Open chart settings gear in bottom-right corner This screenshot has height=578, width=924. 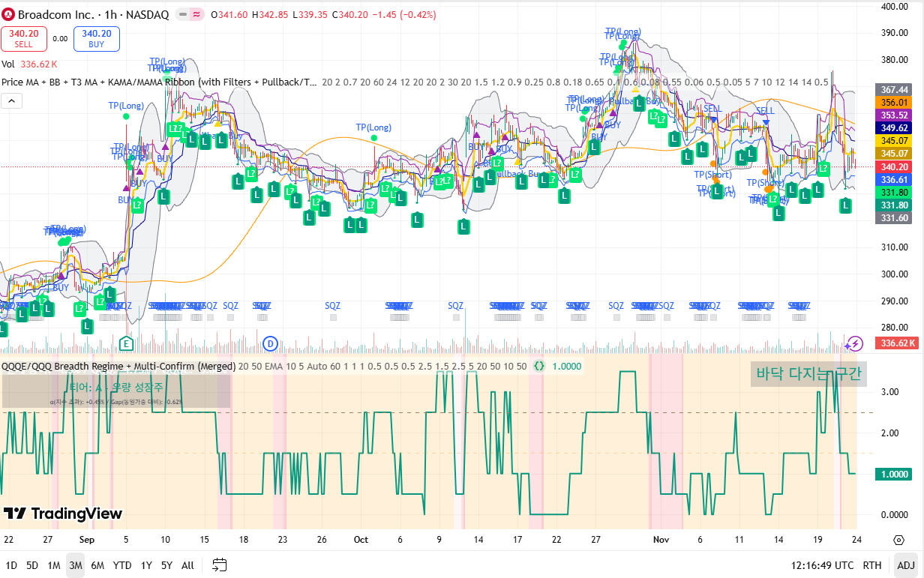tap(898, 540)
